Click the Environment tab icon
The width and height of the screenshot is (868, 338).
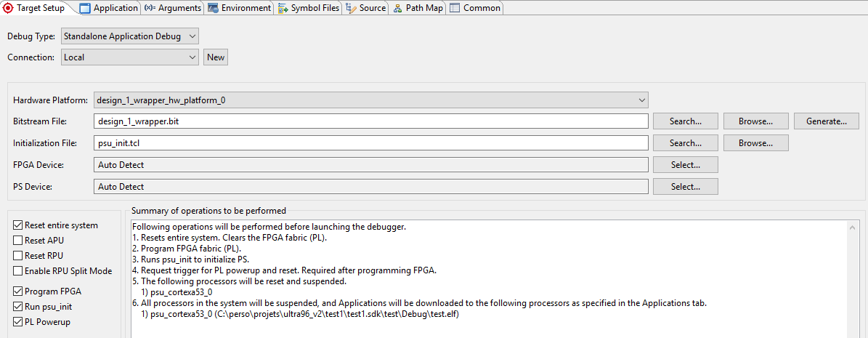tap(213, 8)
